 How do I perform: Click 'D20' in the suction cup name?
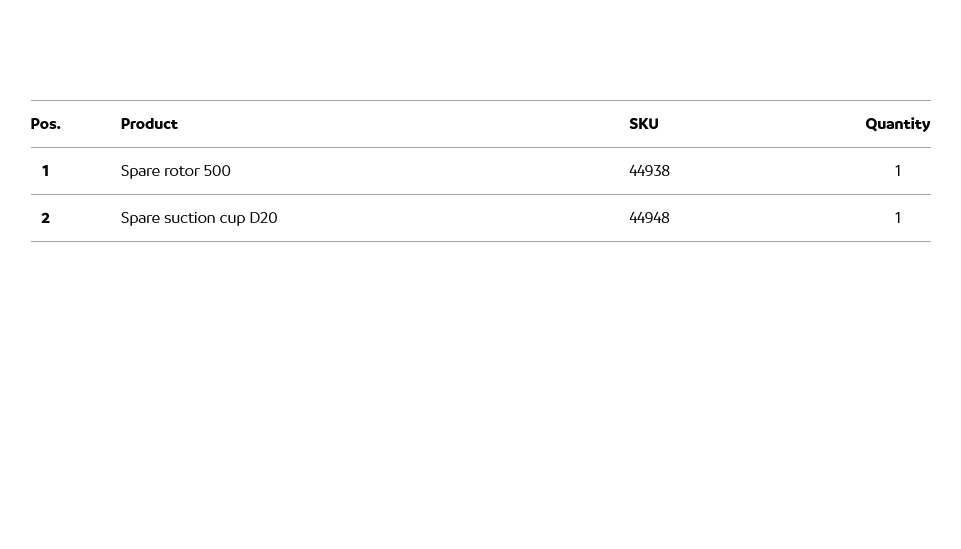(263, 218)
